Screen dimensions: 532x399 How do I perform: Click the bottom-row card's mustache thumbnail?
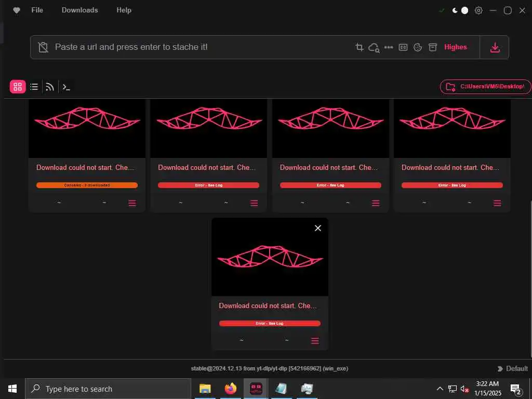pyautogui.click(x=270, y=257)
